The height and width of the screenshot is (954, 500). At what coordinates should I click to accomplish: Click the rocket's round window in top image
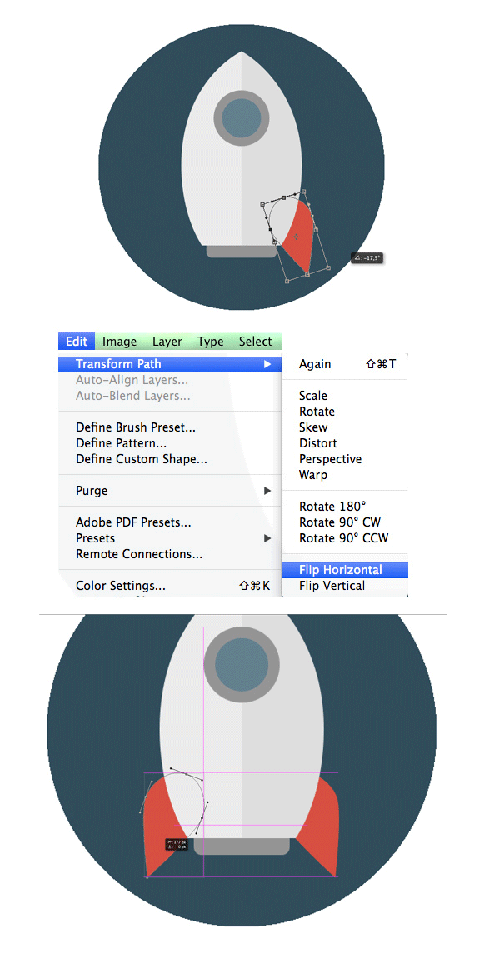click(x=241, y=118)
